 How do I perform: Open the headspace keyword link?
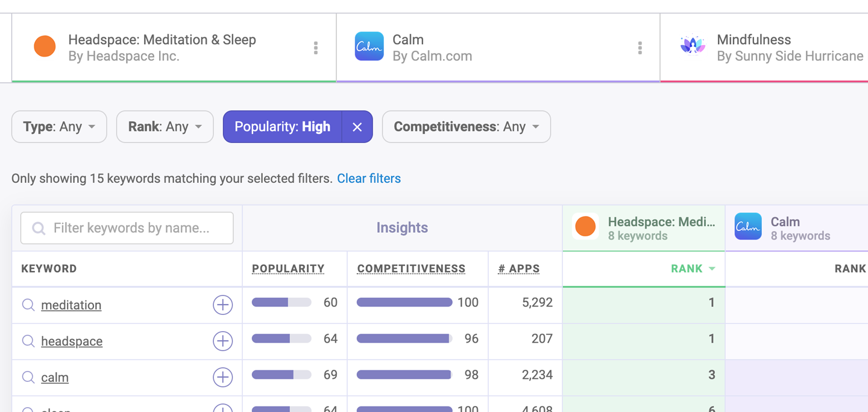72,341
